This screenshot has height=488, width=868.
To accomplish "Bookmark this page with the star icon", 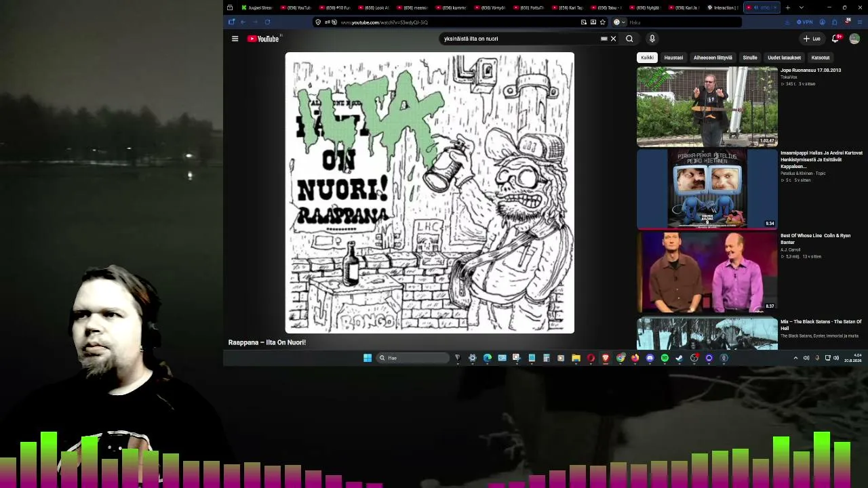I will coord(602,22).
